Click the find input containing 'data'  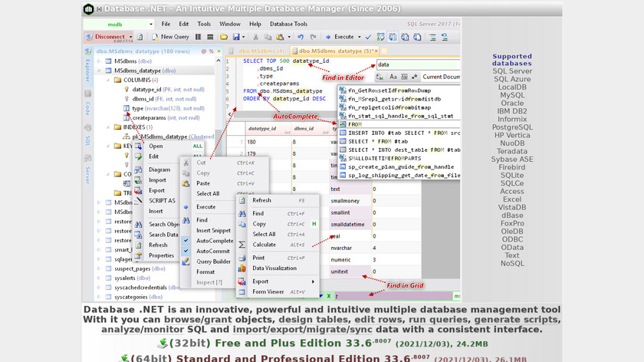[414, 65]
